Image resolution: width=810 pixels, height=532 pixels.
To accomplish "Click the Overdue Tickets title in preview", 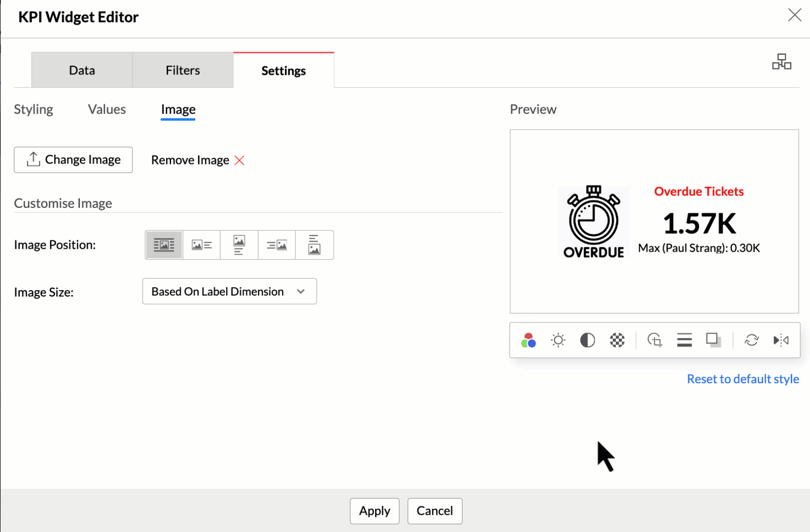I will pyautogui.click(x=699, y=191).
